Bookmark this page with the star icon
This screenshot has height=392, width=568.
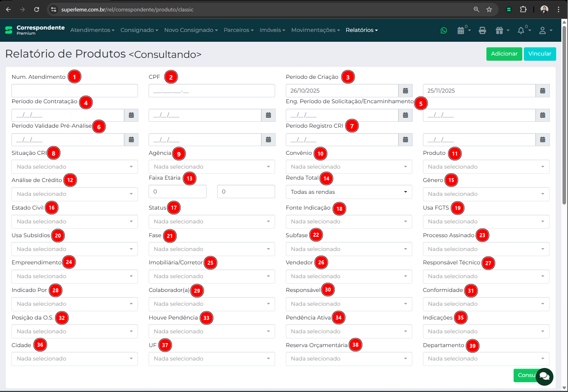coord(489,9)
